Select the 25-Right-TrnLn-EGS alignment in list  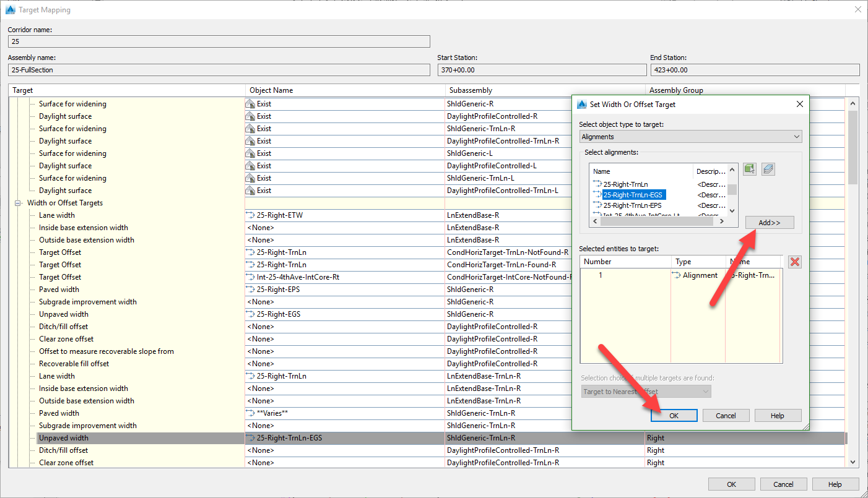point(634,195)
